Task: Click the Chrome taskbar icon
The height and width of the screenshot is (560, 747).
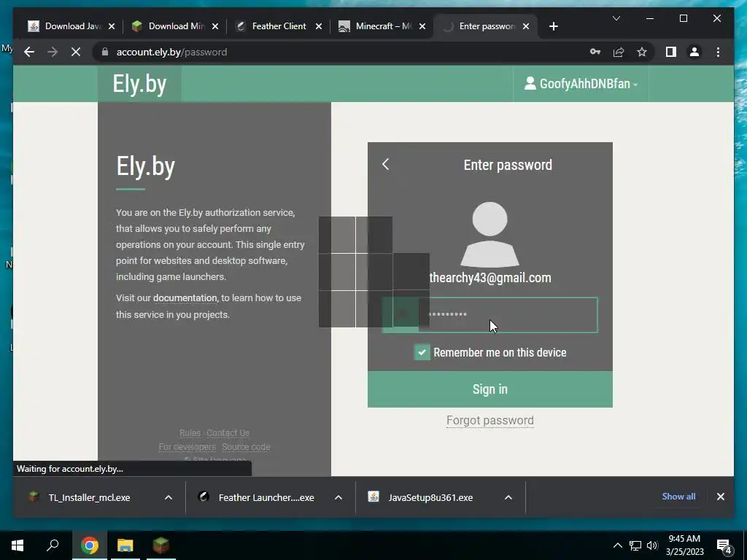Action: (x=89, y=545)
